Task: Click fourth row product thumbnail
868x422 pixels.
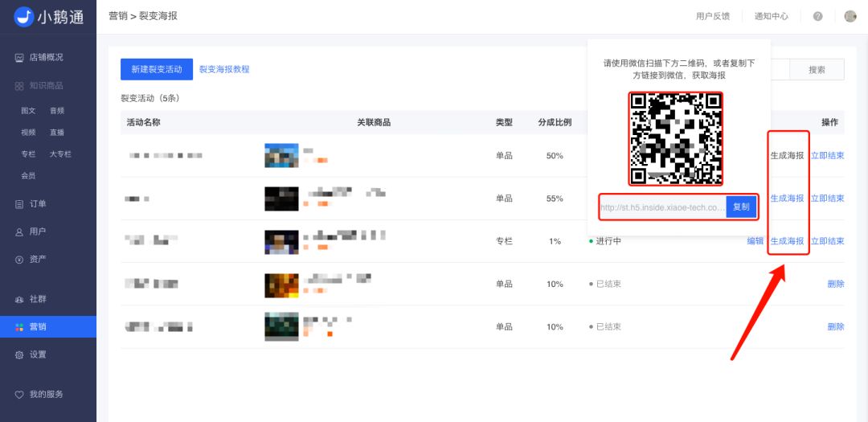Action: click(x=282, y=285)
